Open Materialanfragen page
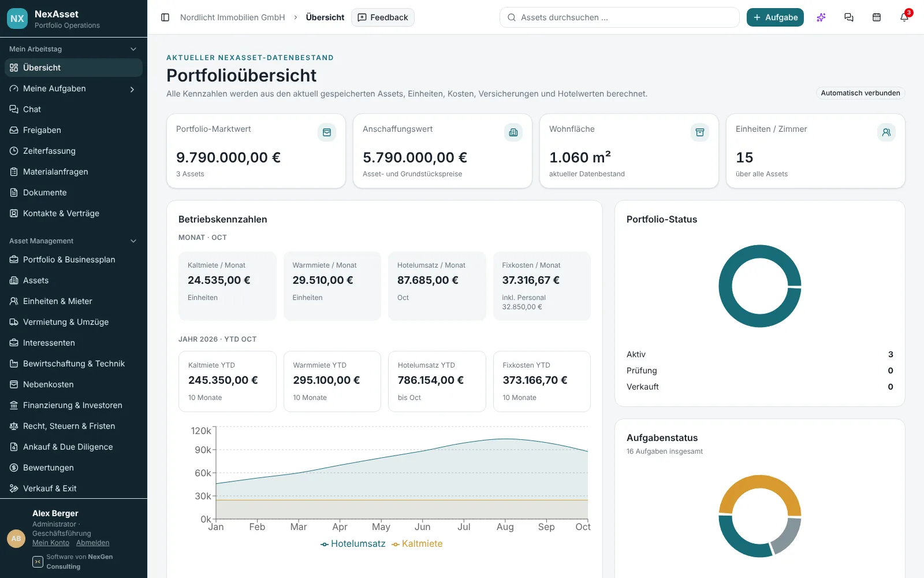Image resolution: width=924 pixels, height=578 pixels. (x=73, y=172)
